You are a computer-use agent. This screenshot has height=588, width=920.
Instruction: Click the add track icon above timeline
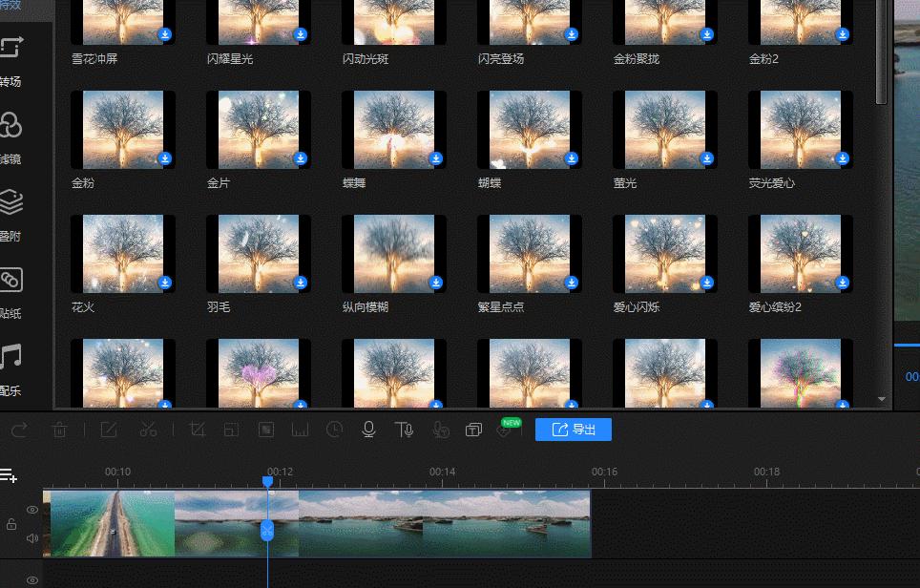[10, 474]
